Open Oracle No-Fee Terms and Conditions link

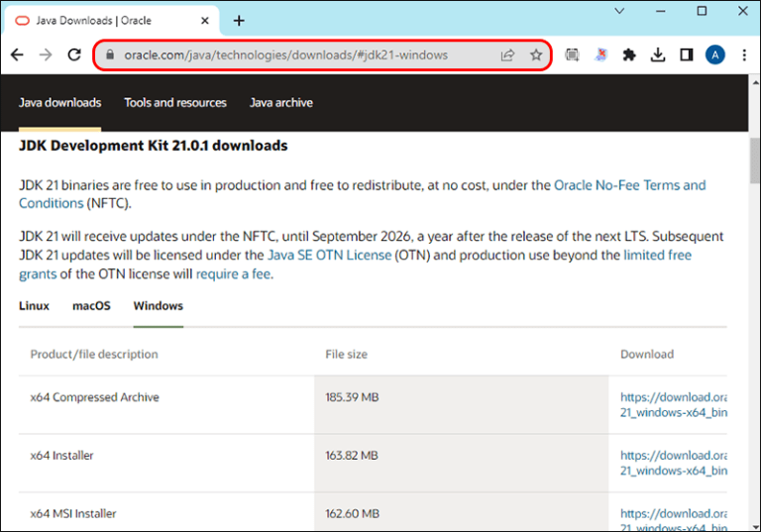[630, 185]
